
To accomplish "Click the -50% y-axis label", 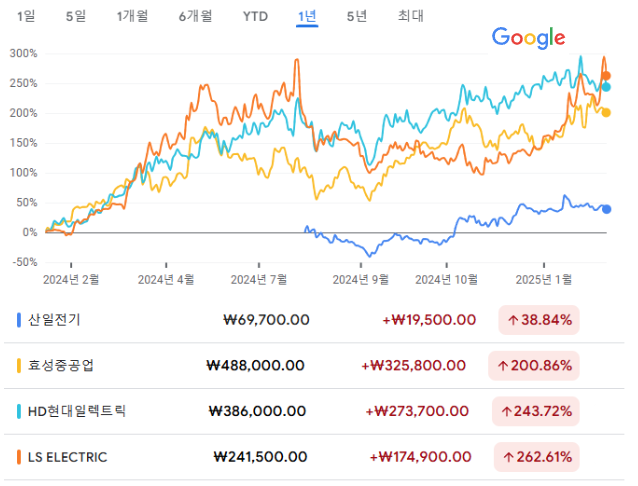I will (x=25, y=262).
